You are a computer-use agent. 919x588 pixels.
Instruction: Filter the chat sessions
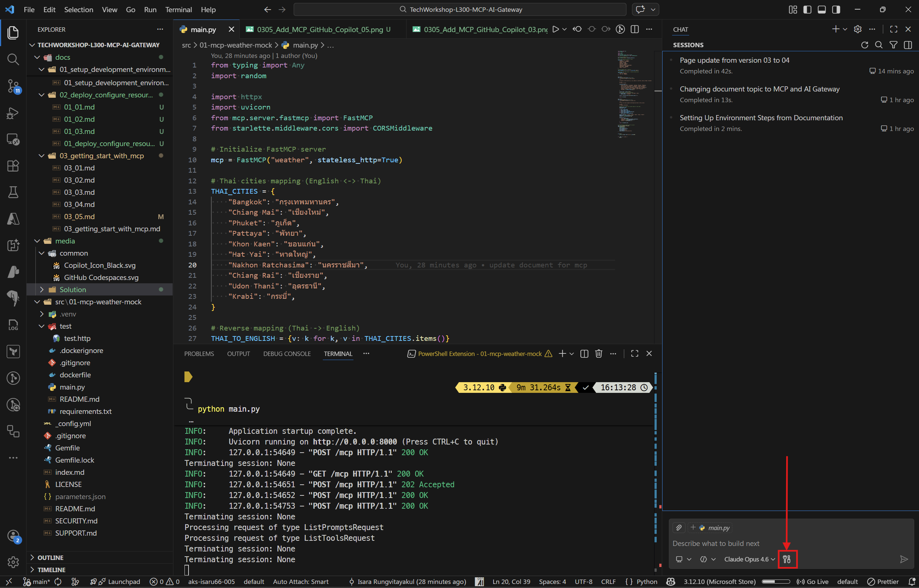pyautogui.click(x=894, y=45)
